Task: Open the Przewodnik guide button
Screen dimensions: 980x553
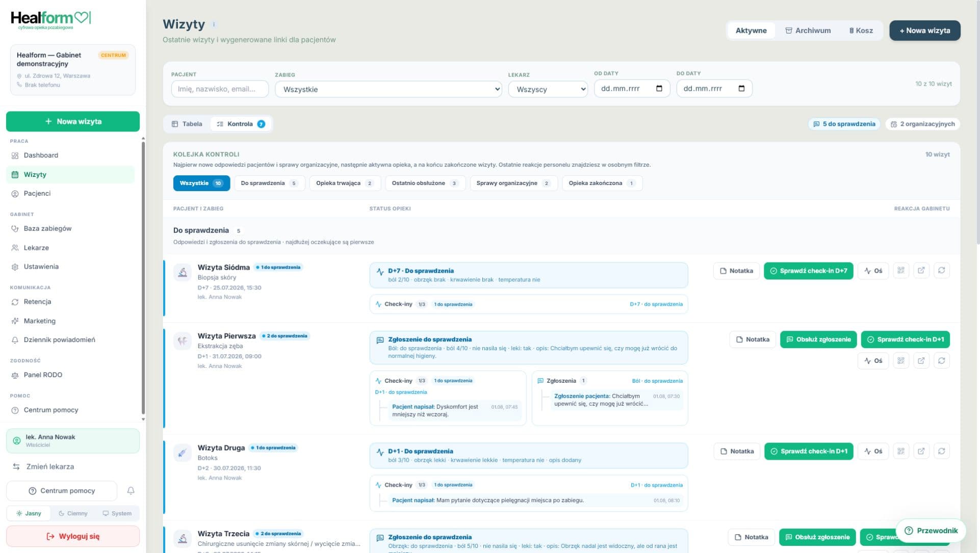Action: click(x=931, y=531)
